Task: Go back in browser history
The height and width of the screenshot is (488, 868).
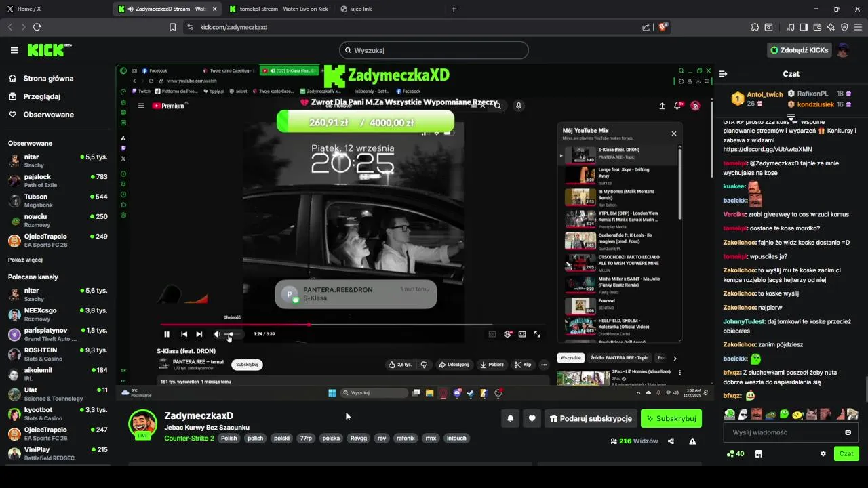Action: point(10,27)
